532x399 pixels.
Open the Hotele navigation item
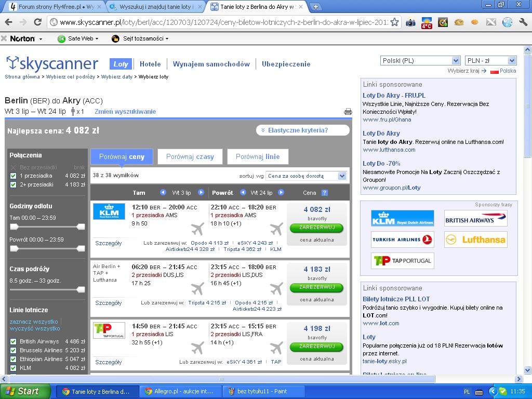(150, 64)
